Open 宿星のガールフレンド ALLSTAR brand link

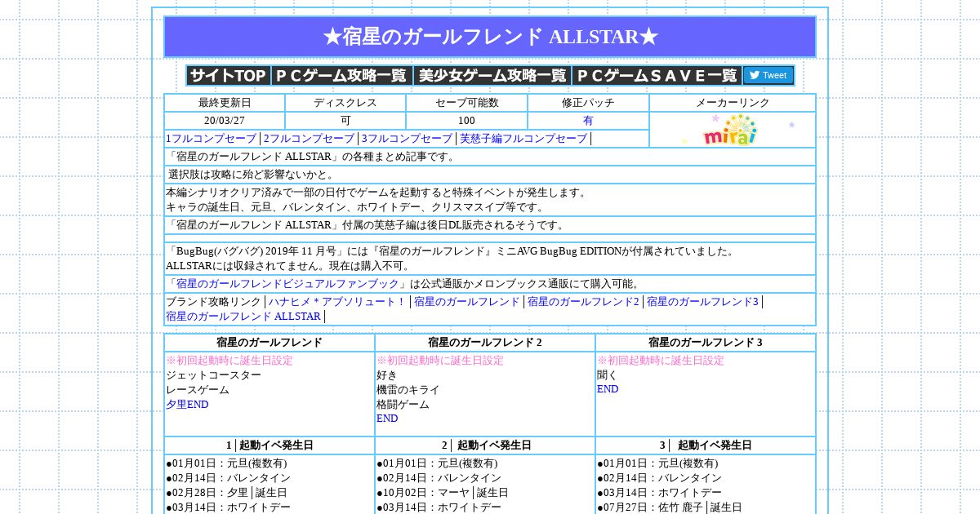[x=243, y=317]
